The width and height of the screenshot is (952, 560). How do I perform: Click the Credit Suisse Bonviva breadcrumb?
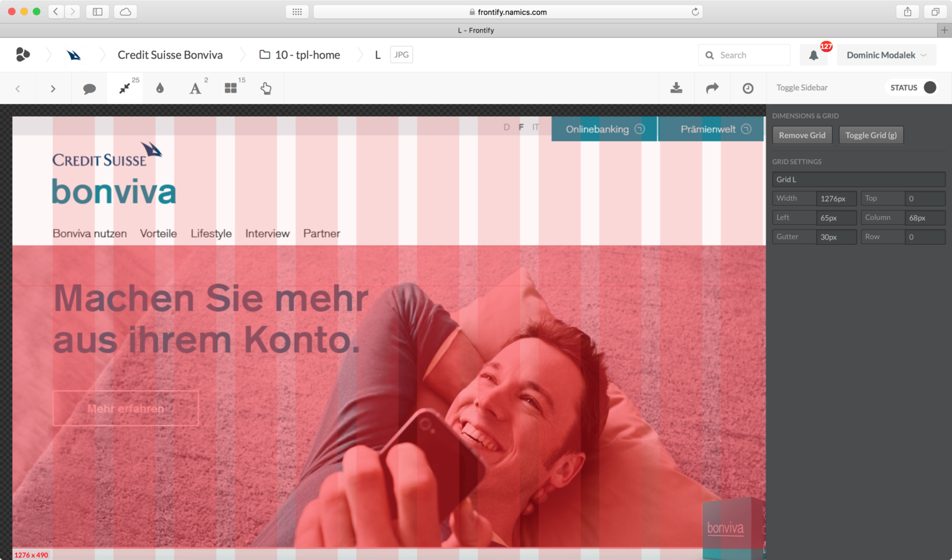(x=170, y=55)
